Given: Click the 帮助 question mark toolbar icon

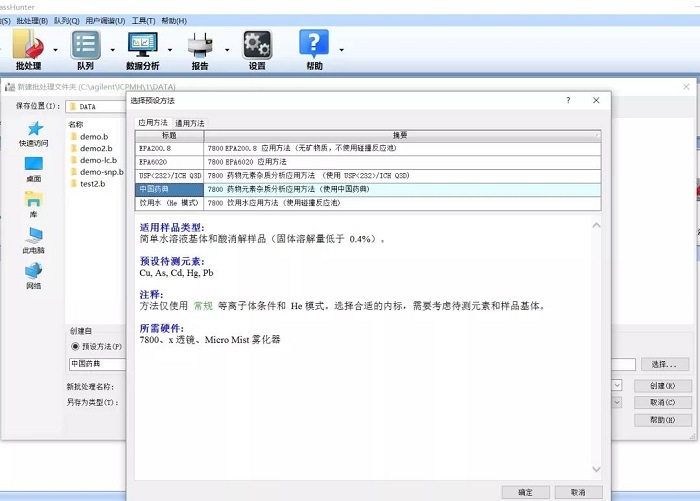Looking at the screenshot, I should 314,46.
